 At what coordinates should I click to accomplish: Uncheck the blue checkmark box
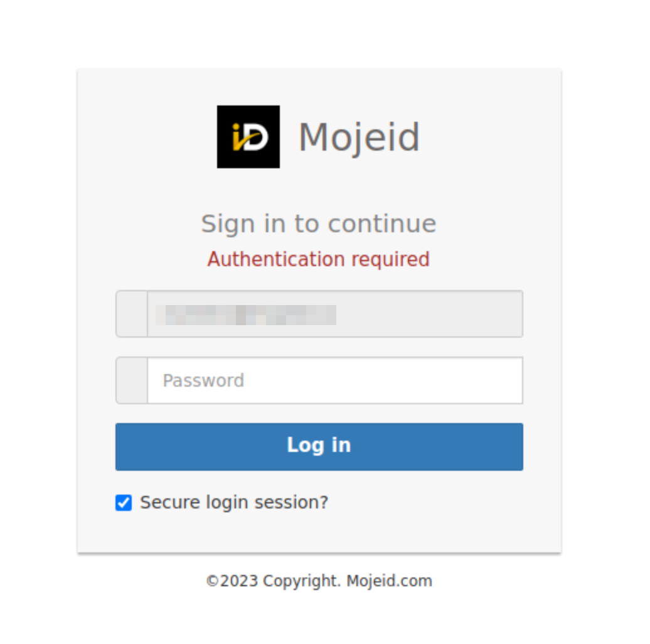click(124, 503)
